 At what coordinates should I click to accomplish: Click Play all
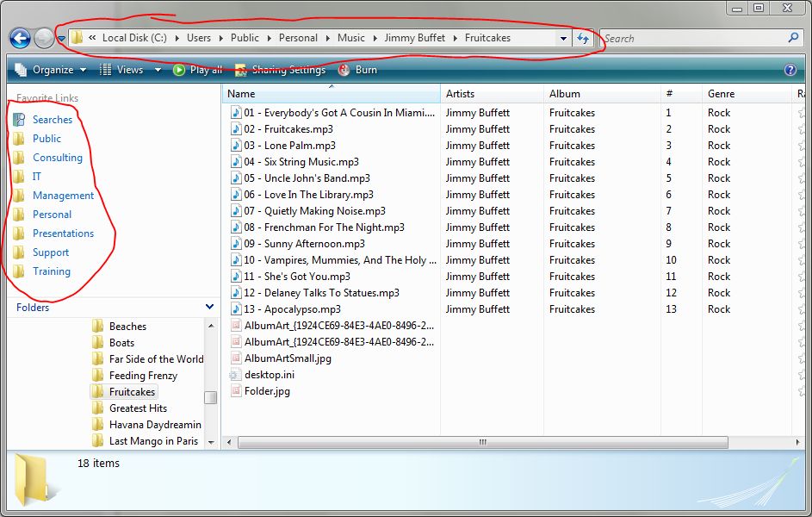click(197, 70)
